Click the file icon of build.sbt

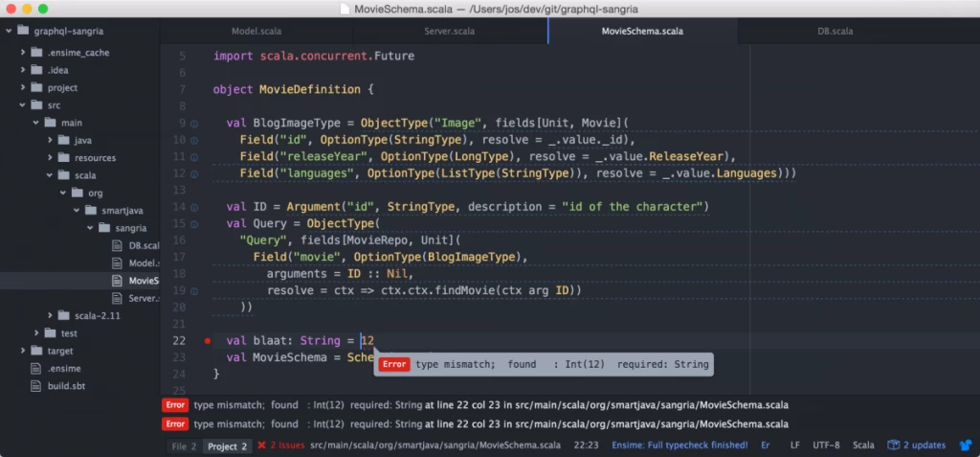36,386
